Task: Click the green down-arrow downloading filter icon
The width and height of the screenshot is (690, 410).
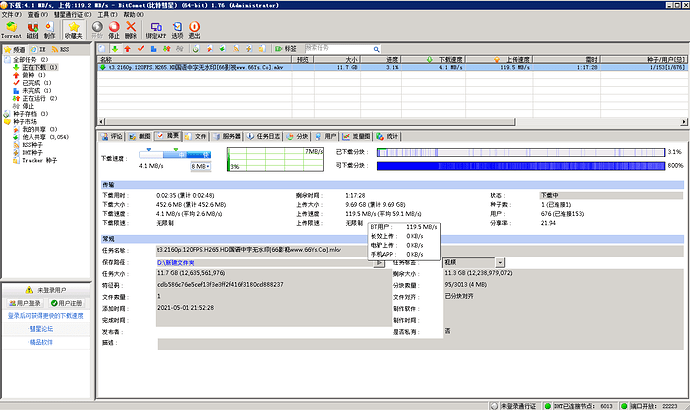Action: click(x=114, y=49)
